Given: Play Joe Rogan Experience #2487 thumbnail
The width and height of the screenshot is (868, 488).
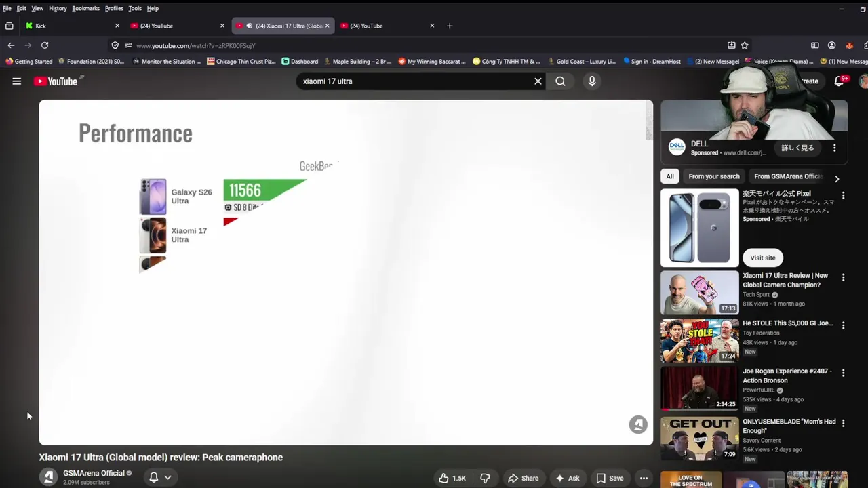Looking at the screenshot, I should click(700, 388).
